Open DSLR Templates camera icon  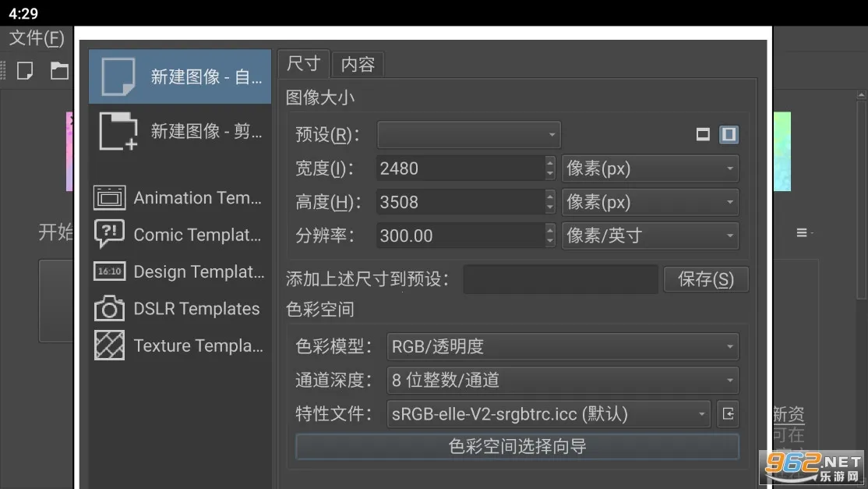pos(109,309)
